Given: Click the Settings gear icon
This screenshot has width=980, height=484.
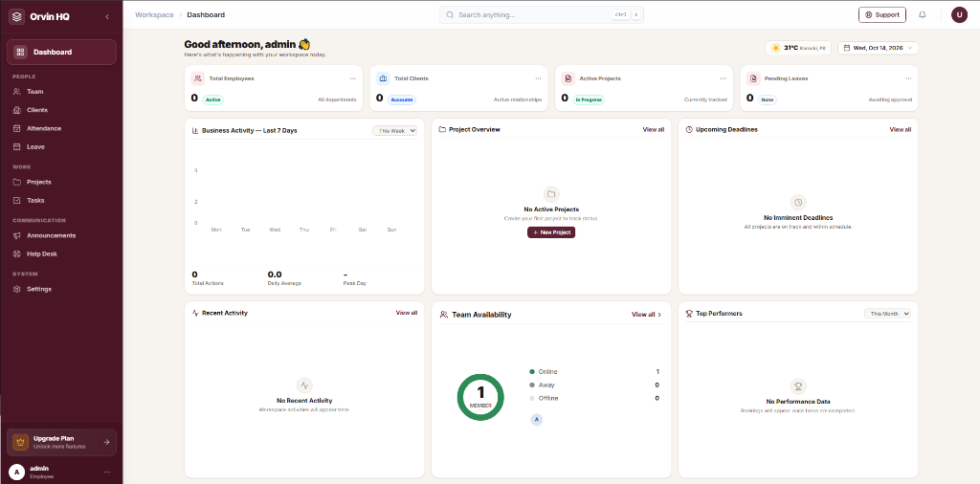Looking at the screenshot, I should pos(17,289).
